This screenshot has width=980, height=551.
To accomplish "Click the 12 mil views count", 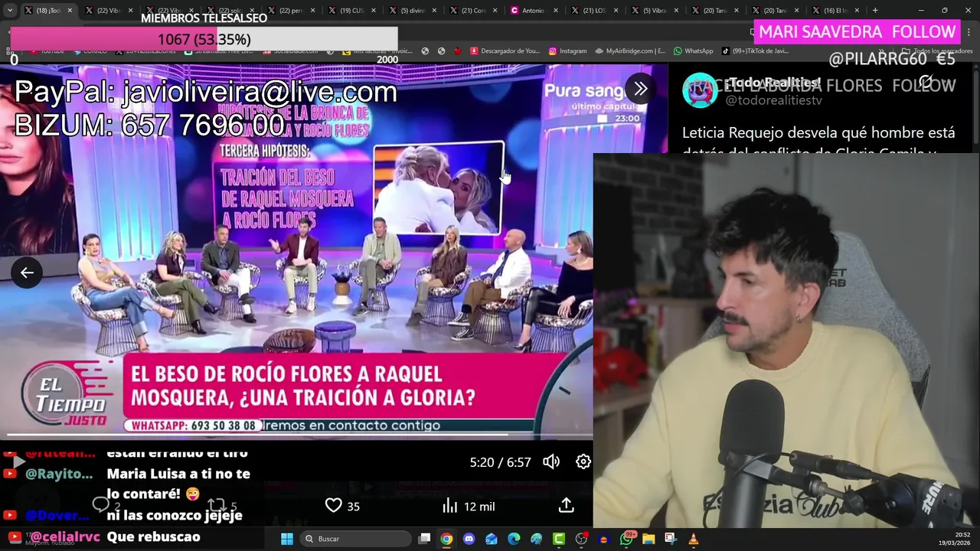I will point(479,507).
